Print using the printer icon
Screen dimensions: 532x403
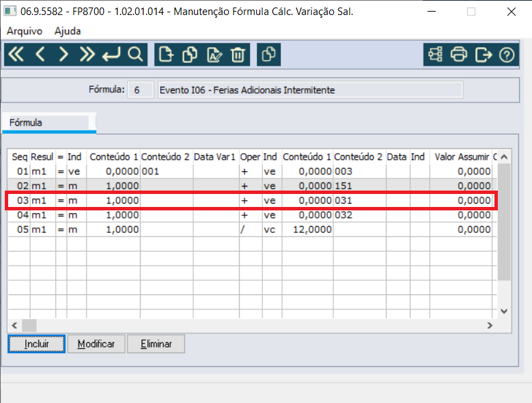pos(459,54)
